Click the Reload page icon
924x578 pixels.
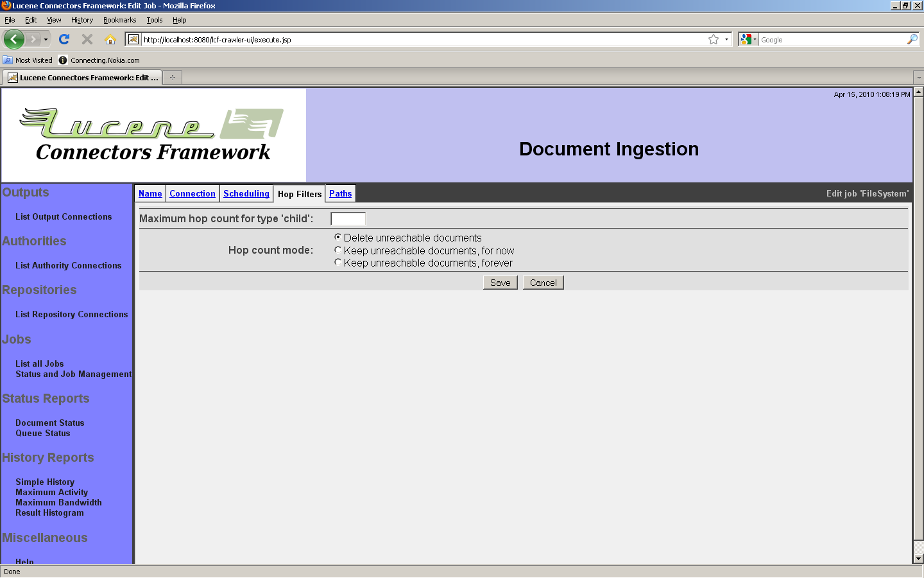click(x=64, y=39)
